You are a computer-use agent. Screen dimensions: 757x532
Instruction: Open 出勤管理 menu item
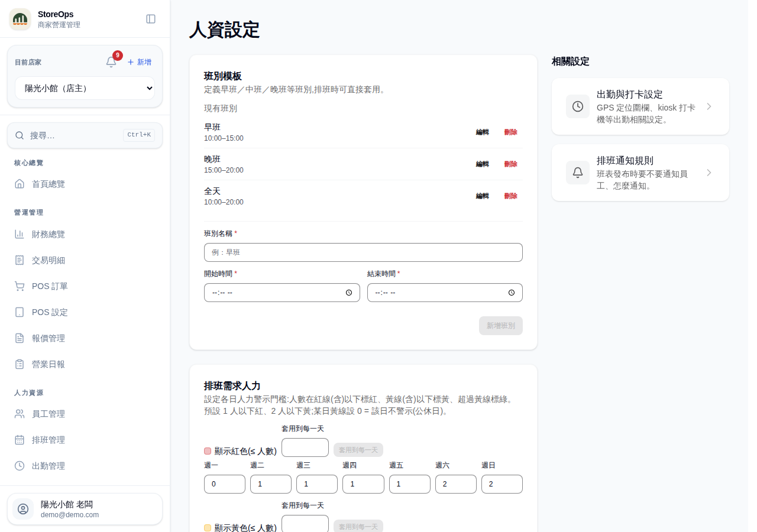pyautogui.click(x=85, y=466)
